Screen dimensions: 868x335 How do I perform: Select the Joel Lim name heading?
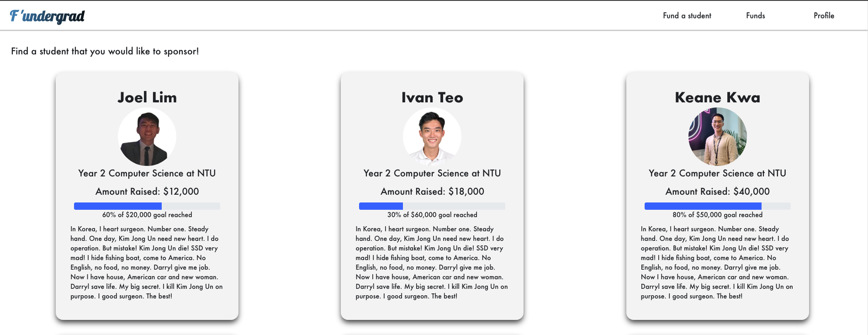(147, 97)
